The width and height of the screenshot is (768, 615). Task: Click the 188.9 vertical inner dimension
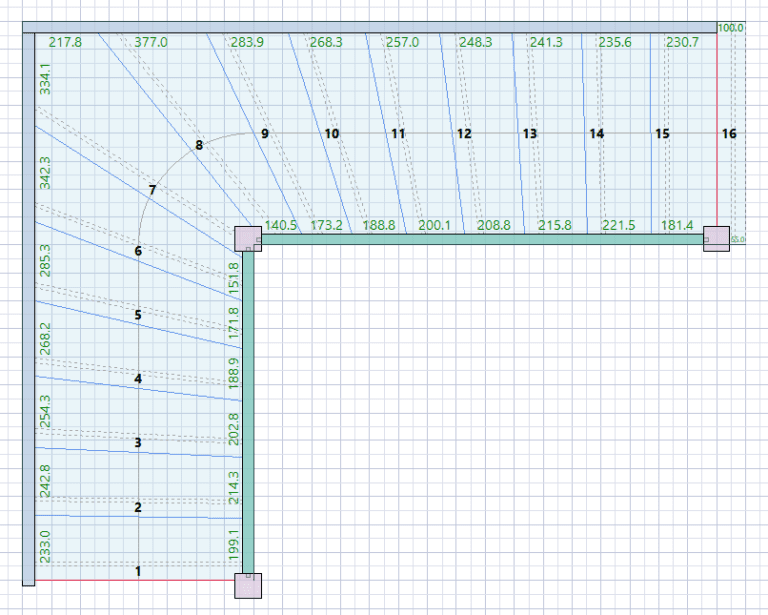[x=234, y=373]
